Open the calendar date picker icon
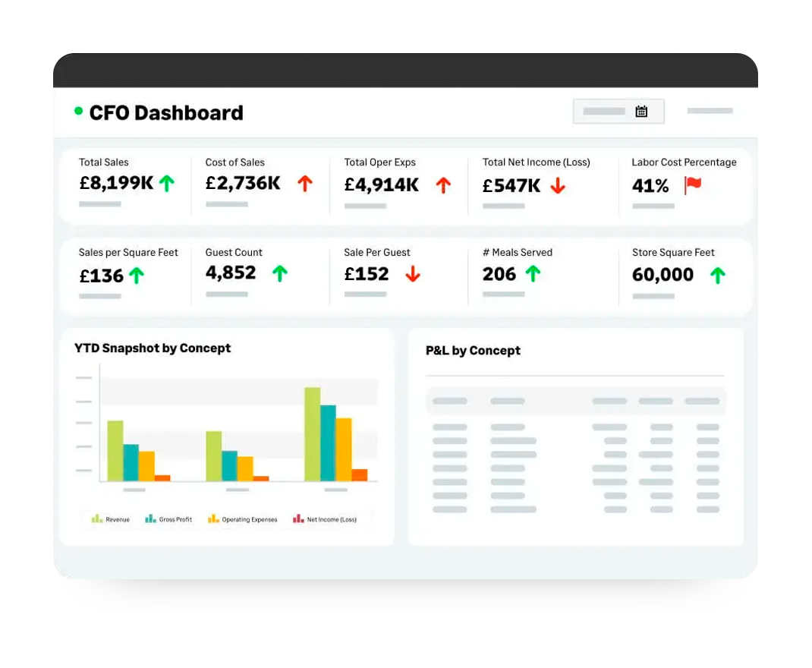 (x=641, y=112)
